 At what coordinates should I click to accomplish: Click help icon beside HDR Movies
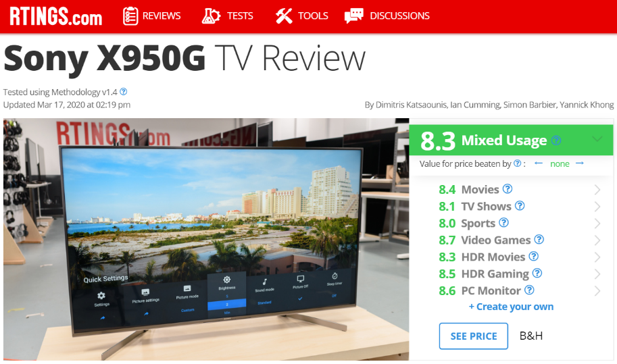click(534, 257)
